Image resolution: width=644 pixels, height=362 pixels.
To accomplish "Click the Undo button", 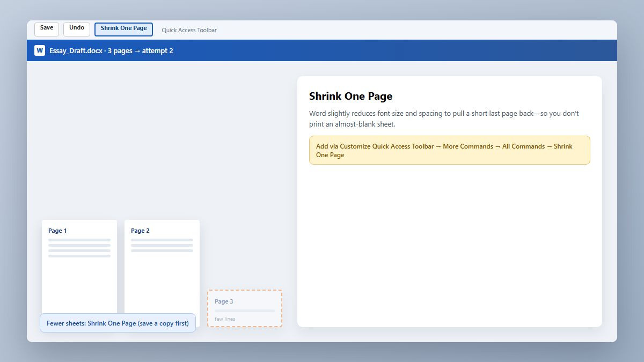I will 77,29.
